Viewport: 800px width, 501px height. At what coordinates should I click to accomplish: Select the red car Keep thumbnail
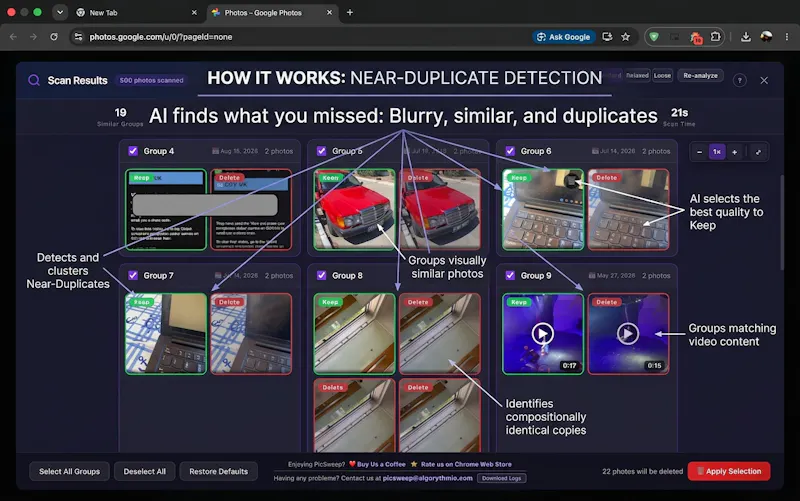pyautogui.click(x=354, y=210)
